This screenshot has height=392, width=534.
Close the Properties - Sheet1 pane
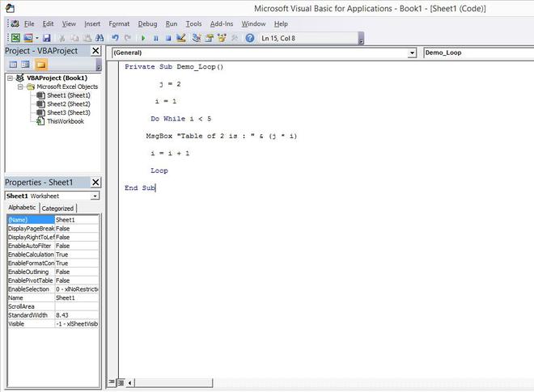(95, 183)
